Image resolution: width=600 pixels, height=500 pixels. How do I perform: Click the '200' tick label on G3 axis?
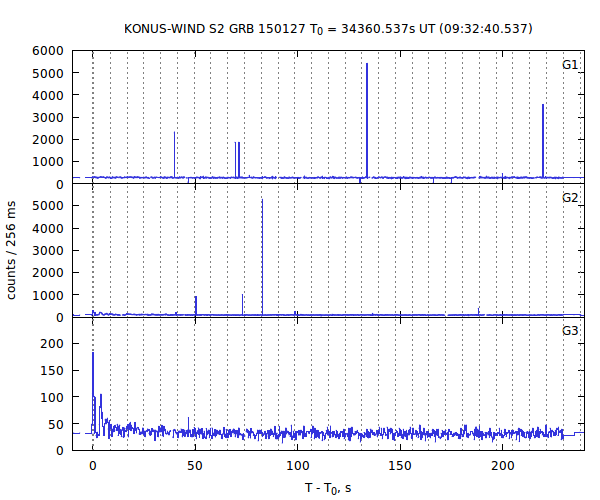(52, 344)
